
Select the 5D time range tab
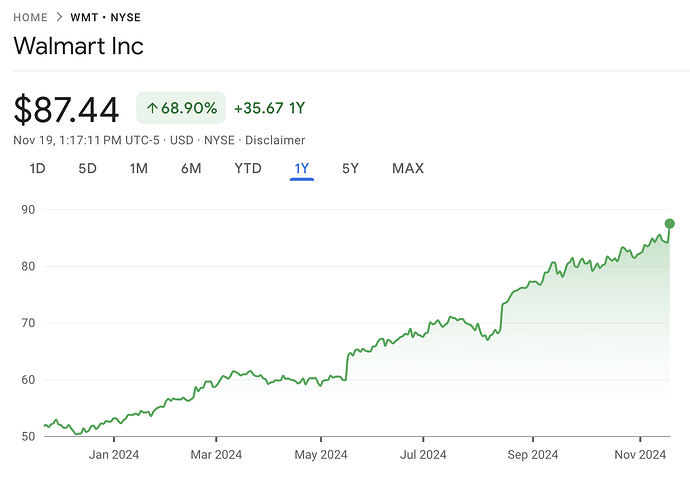coord(87,169)
